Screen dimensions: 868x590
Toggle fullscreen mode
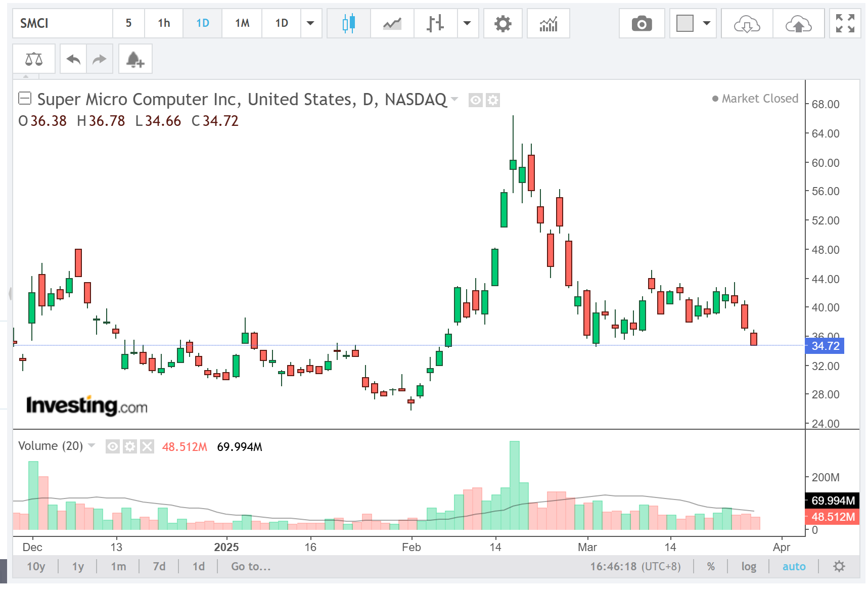pyautogui.click(x=845, y=23)
